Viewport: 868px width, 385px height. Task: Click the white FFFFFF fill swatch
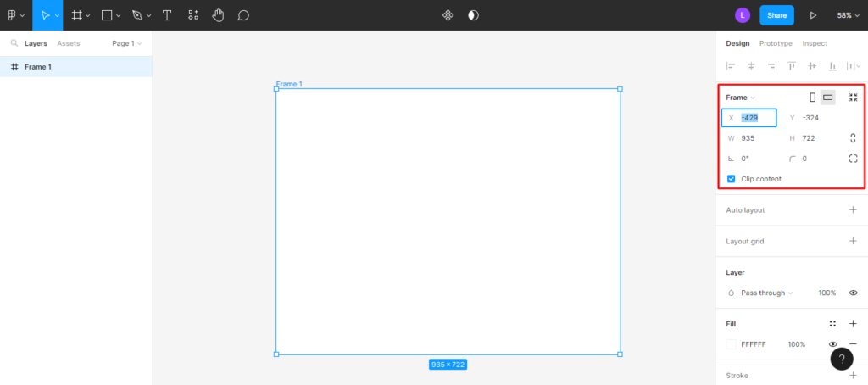(732, 344)
